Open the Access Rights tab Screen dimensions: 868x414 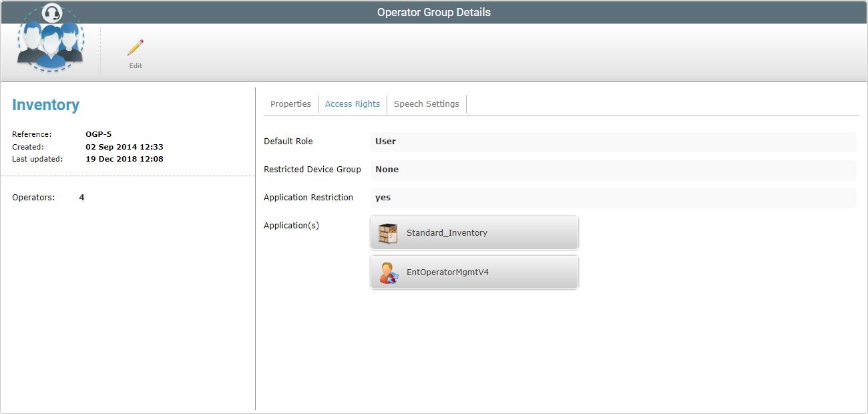click(x=352, y=103)
